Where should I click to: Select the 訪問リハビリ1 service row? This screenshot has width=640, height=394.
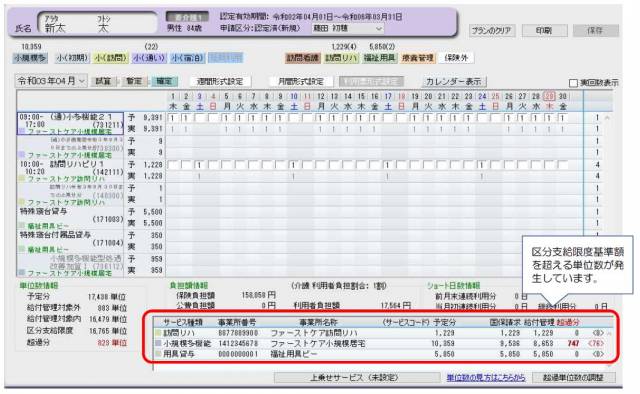point(70,171)
